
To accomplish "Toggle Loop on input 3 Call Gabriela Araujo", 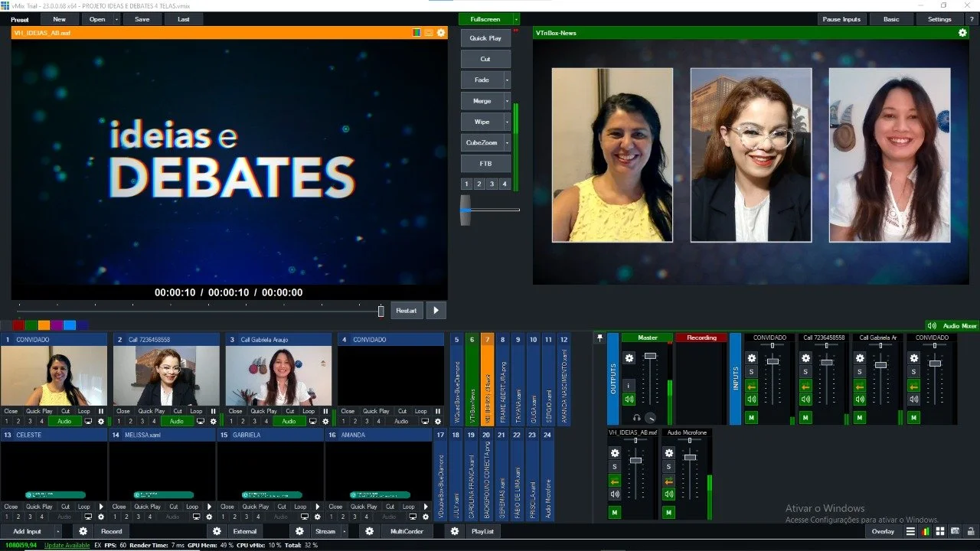I will click(x=309, y=411).
